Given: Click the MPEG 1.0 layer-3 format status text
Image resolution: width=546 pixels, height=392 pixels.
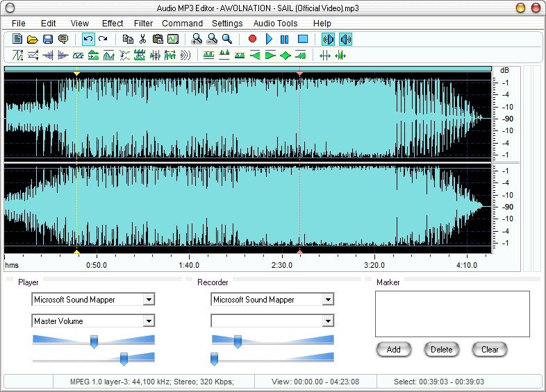Looking at the screenshot, I should pos(152,382).
